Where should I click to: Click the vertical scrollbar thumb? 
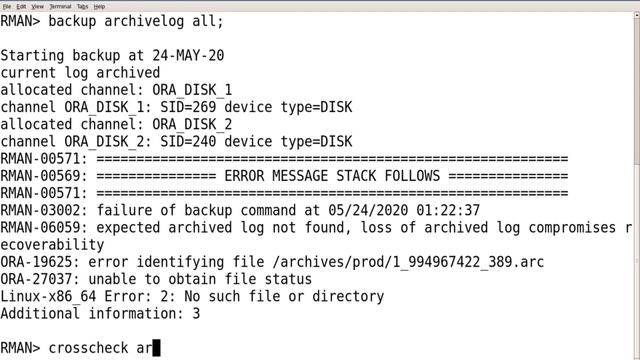click(x=637, y=92)
